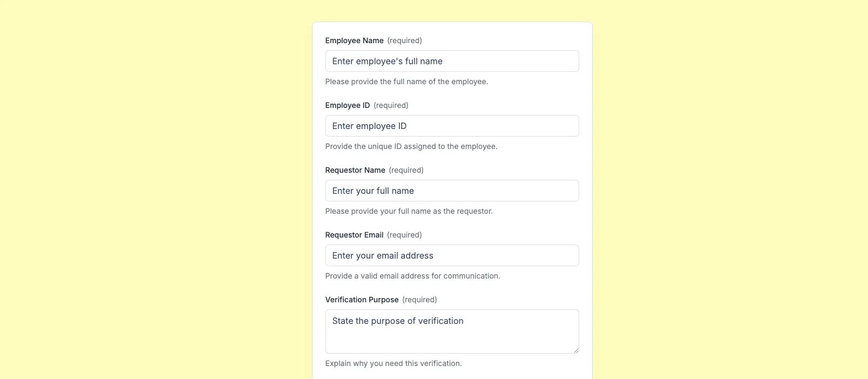The image size is (868, 379).
Task: Click the placeholder text Enter your email address
Action: (x=383, y=255)
